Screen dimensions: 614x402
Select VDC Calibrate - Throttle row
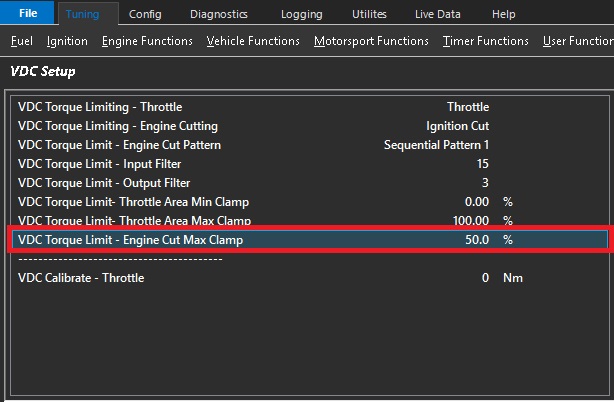[81, 278]
